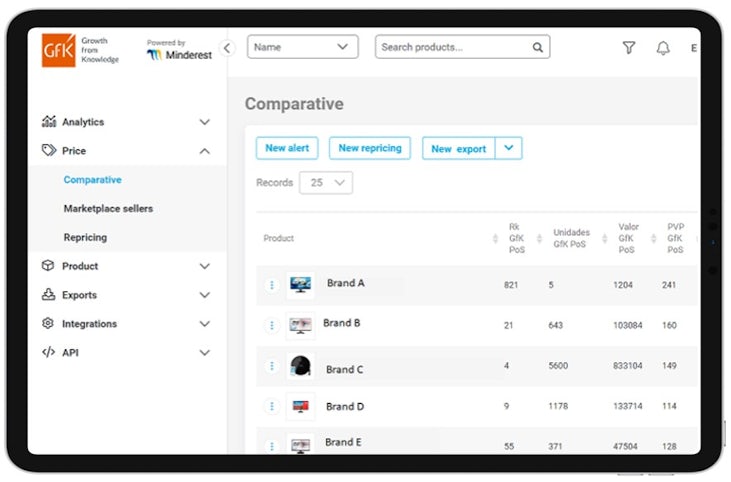The width and height of the screenshot is (731, 482).
Task: Click the search magnifier icon
Action: [537, 47]
